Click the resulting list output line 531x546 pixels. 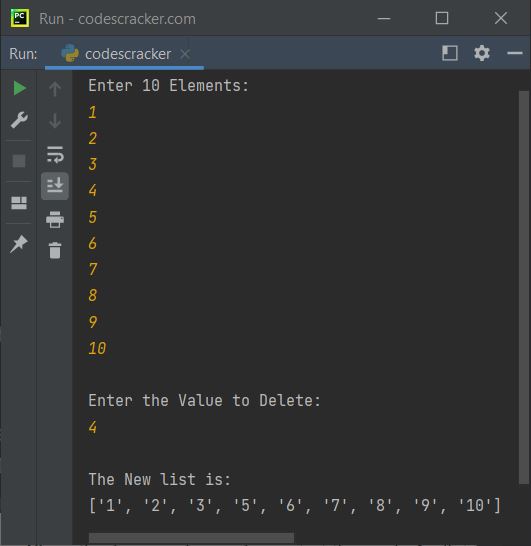point(295,506)
